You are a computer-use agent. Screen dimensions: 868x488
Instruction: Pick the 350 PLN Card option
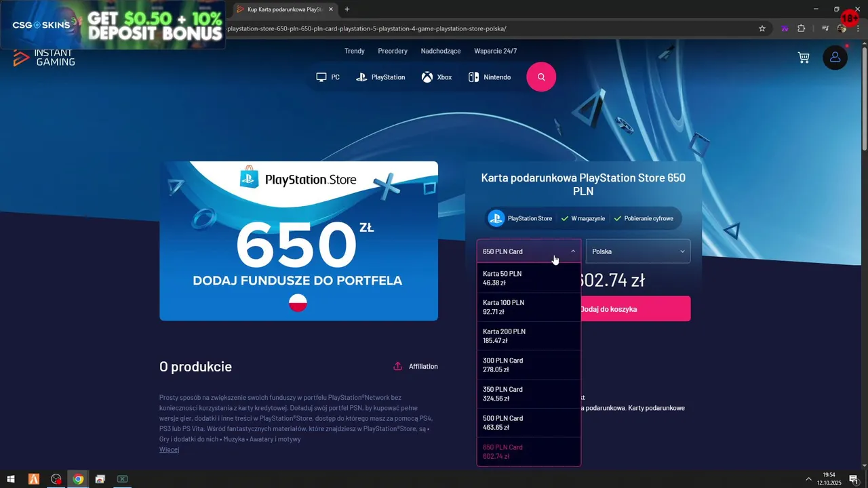click(x=529, y=394)
